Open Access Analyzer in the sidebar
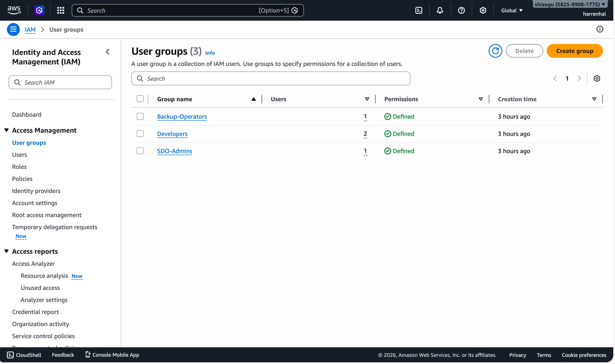Screen dimensions: 615x364 pyautogui.click(x=33, y=264)
